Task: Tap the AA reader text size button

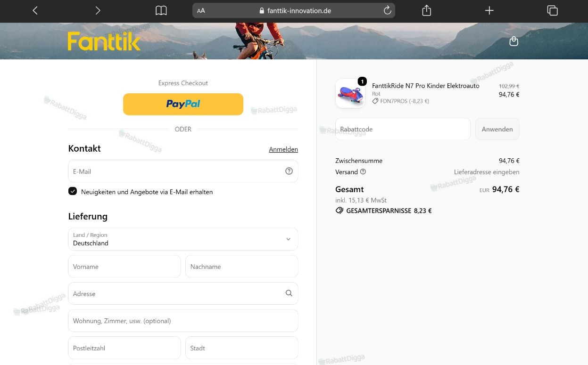Action: click(x=201, y=10)
